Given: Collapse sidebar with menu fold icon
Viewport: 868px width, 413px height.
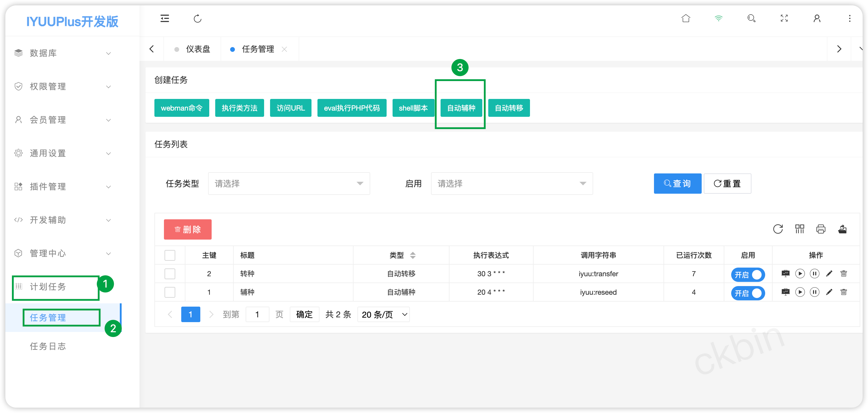Looking at the screenshot, I should [165, 18].
